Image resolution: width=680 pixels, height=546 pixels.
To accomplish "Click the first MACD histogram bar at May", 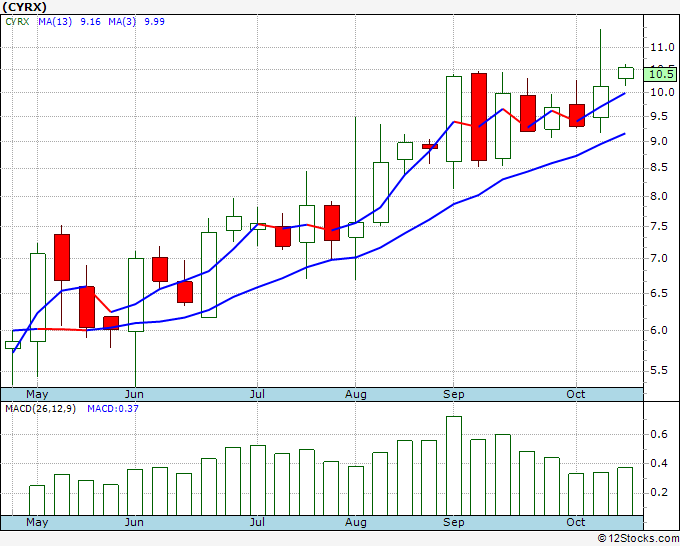I will tap(37, 500).
